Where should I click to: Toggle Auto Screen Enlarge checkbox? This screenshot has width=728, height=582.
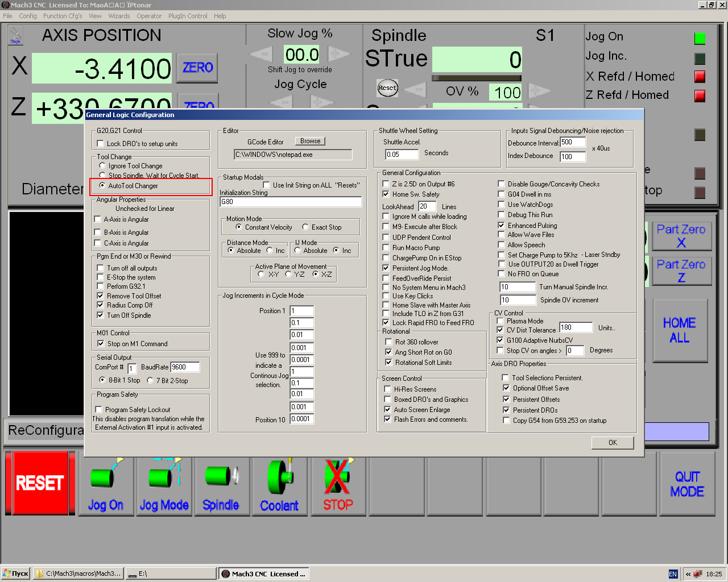point(387,409)
